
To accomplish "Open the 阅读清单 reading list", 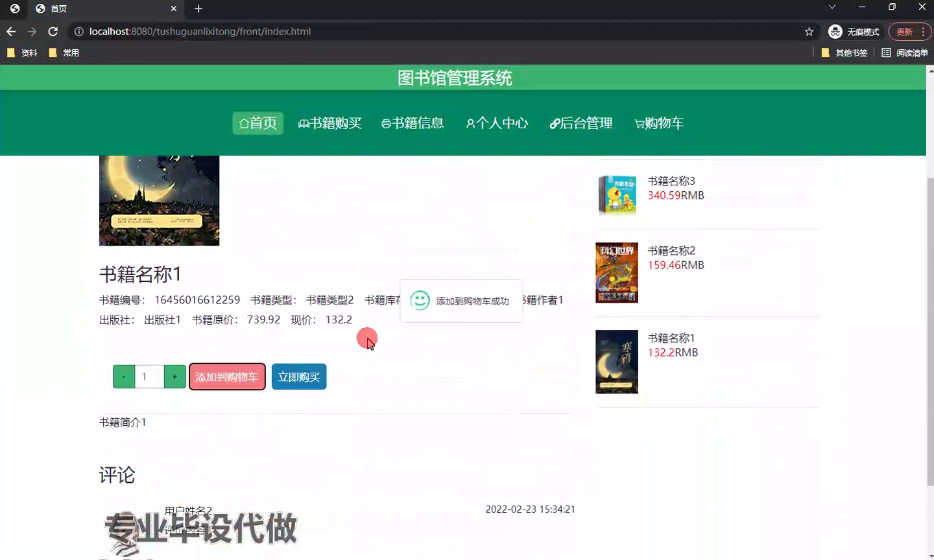I will click(x=905, y=52).
